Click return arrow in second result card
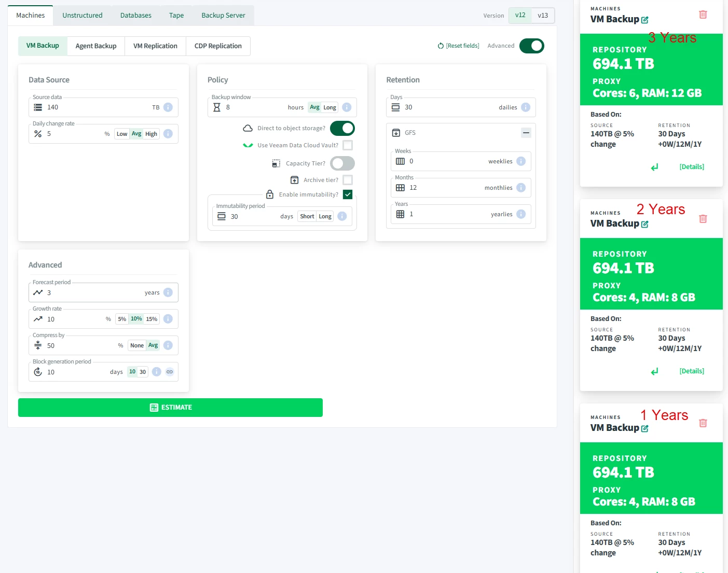The image size is (728, 573). [655, 371]
